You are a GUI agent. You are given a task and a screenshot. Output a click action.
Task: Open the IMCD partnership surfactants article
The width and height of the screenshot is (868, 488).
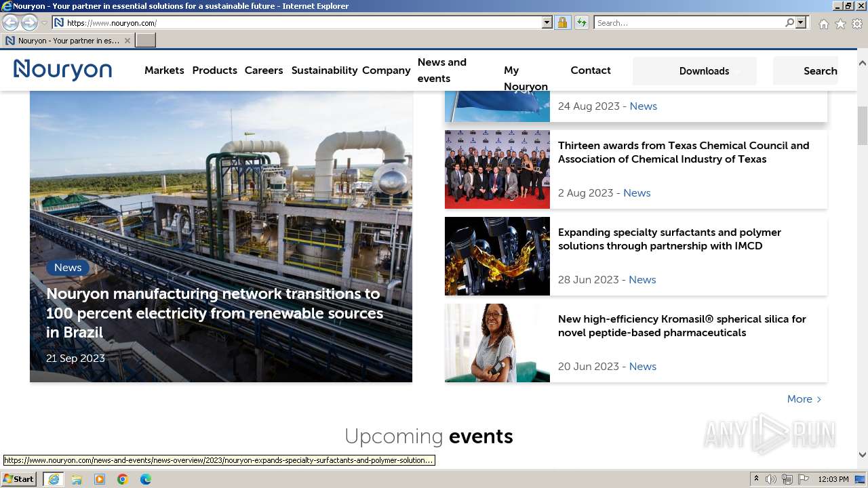tap(669, 239)
